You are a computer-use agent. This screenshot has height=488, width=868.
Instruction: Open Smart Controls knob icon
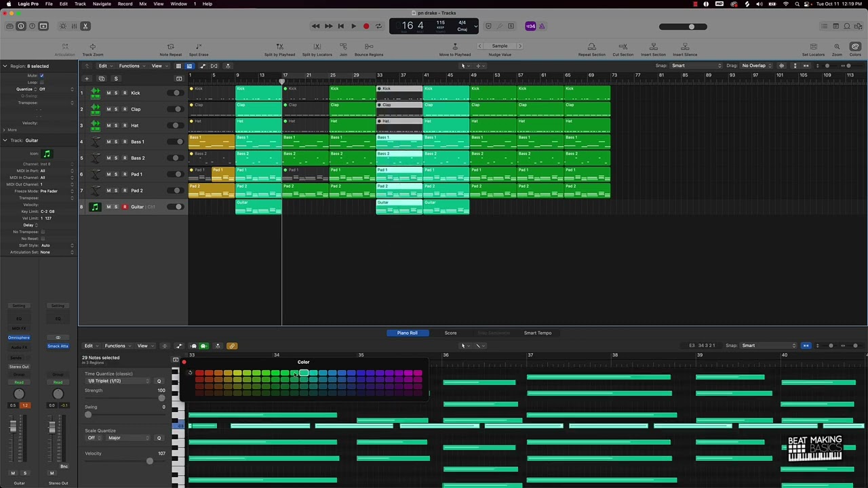coord(63,26)
